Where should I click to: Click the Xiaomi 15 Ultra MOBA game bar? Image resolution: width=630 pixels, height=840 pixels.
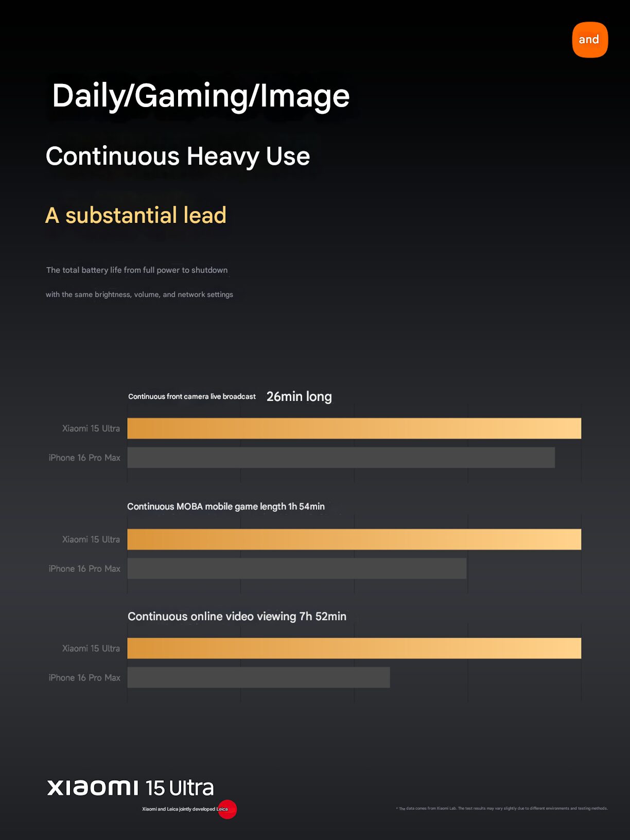point(354,539)
